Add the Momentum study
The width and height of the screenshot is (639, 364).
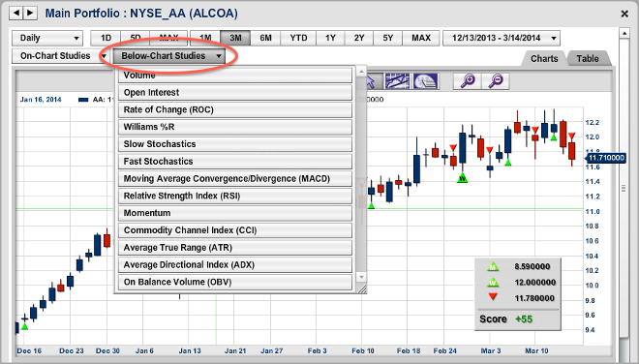click(x=235, y=213)
